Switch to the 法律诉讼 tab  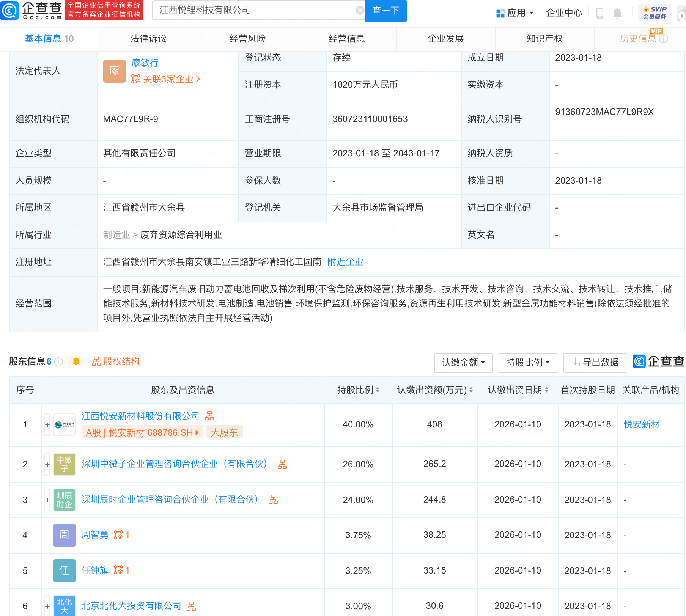coord(148,39)
